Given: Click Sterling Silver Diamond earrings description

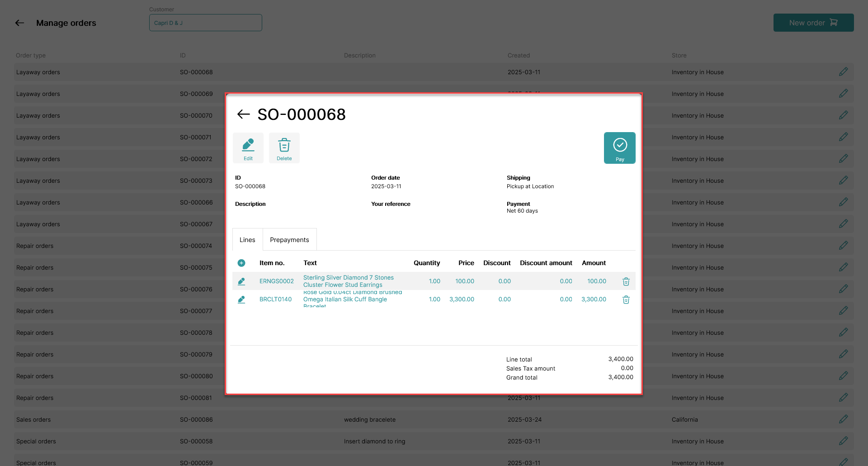Looking at the screenshot, I should tap(349, 281).
